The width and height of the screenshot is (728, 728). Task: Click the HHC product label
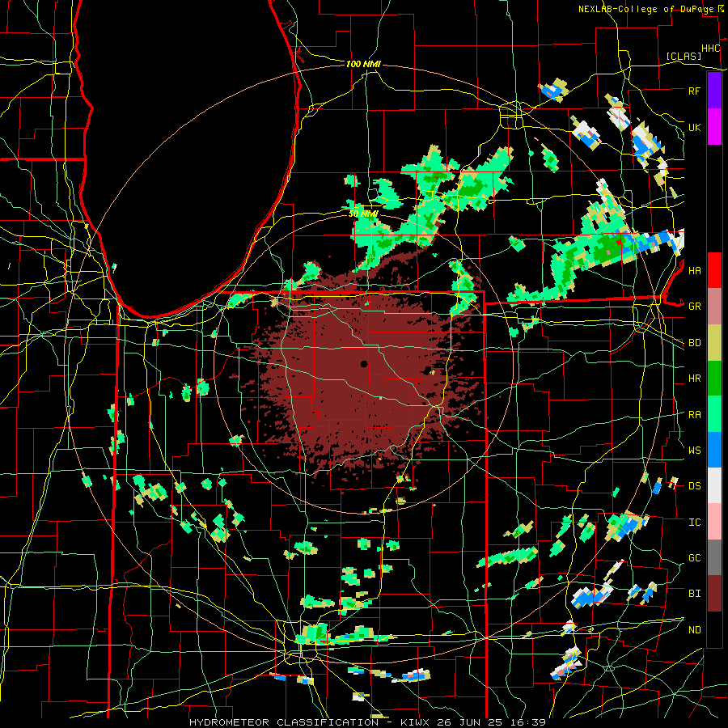710,49
